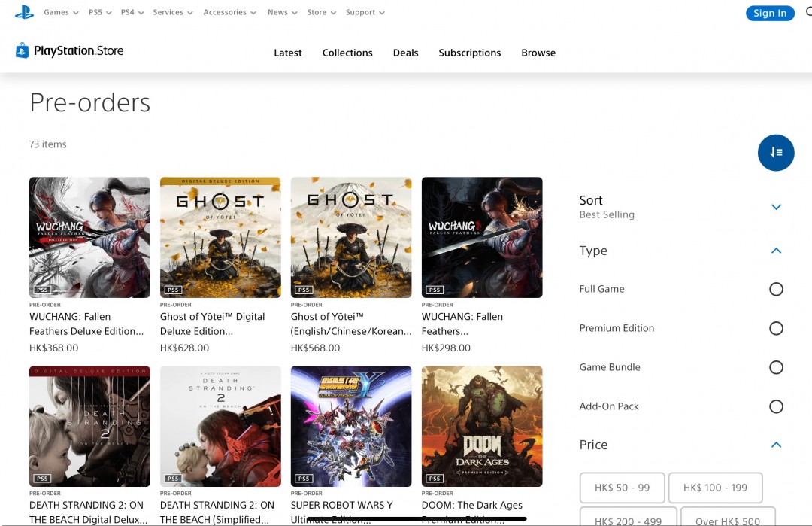
Task: Filter by price HK$ 100 - 199
Action: tap(715, 488)
